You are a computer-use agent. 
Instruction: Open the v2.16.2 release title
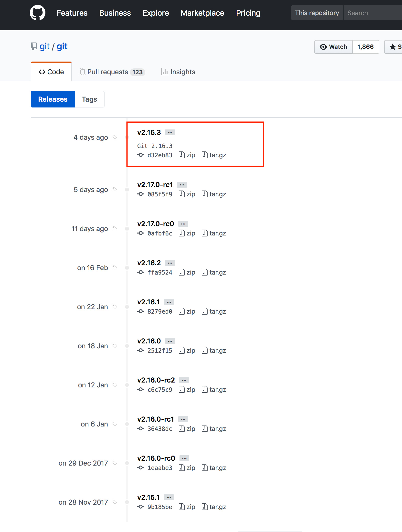click(x=149, y=263)
